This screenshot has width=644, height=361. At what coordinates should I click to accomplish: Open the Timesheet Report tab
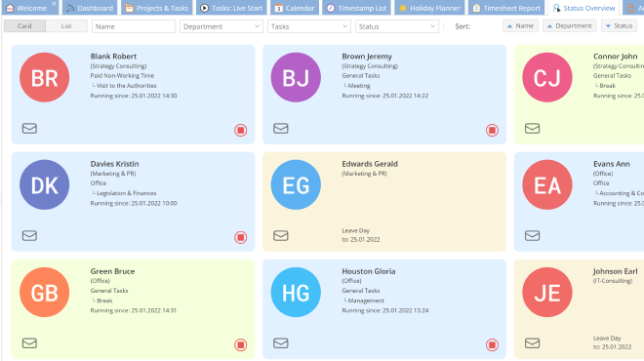506,8
